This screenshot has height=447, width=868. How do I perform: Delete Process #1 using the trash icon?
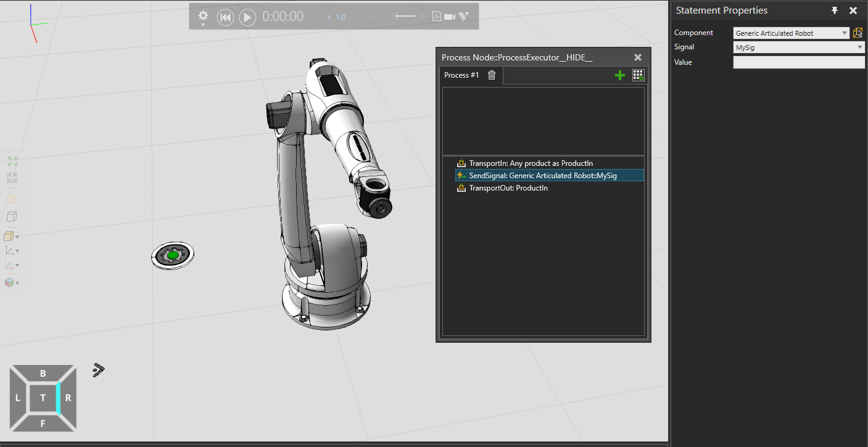[x=491, y=75]
